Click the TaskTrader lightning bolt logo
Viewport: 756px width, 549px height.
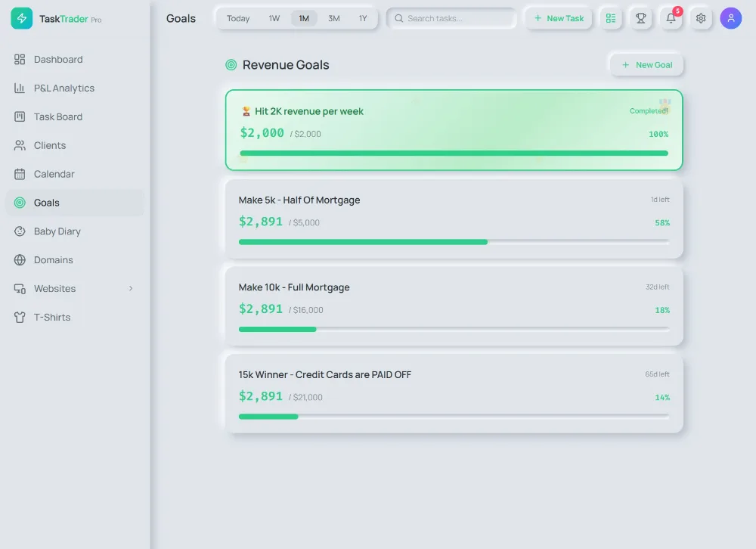pyautogui.click(x=22, y=19)
